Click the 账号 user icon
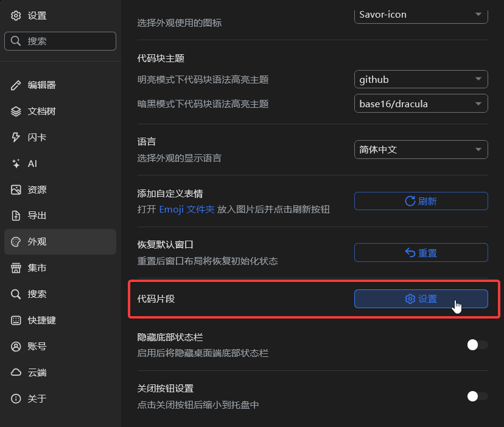504x427 pixels. (x=16, y=346)
